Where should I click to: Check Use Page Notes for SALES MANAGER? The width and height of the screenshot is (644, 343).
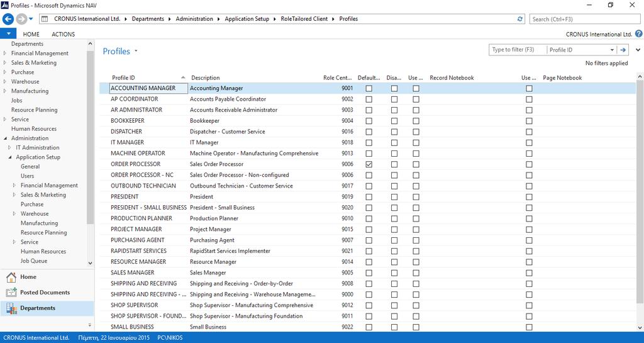coord(529,273)
